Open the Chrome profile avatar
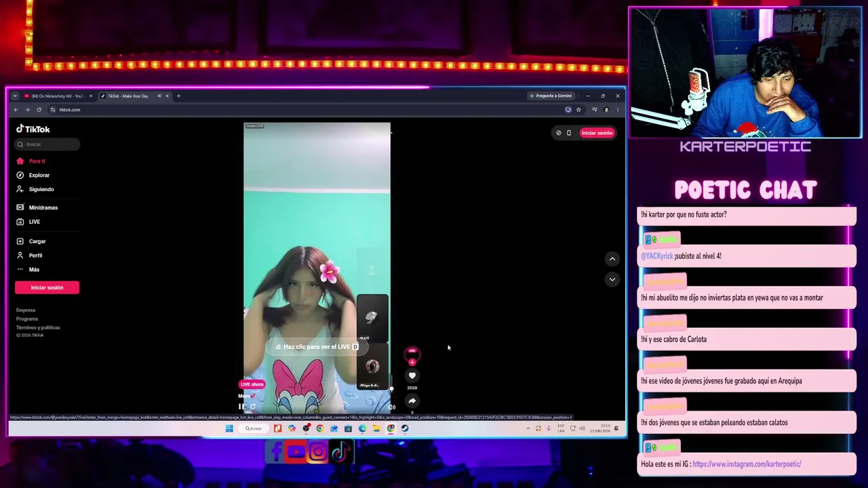 point(606,110)
